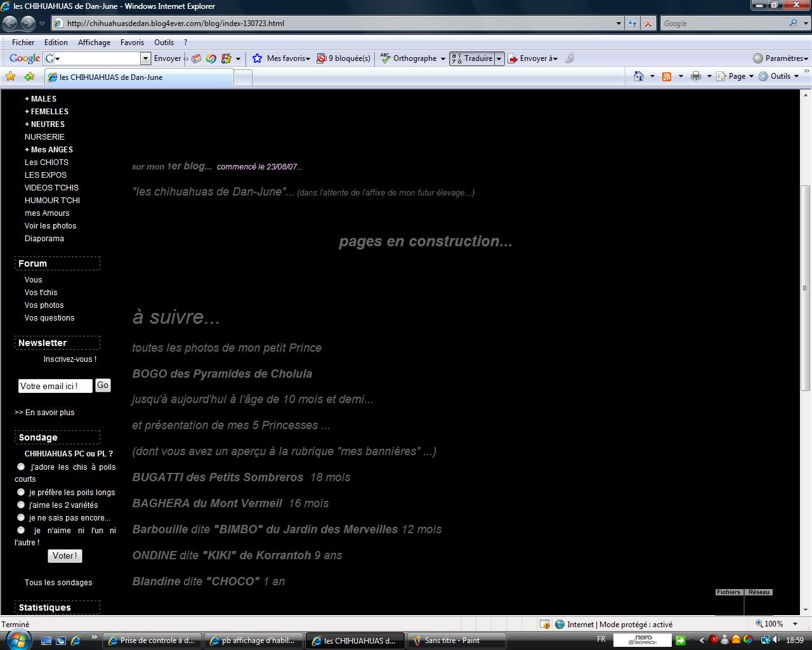The image size is (812, 650).
Task: Select radio "je ne sais pas encore"
Action: tap(21, 517)
